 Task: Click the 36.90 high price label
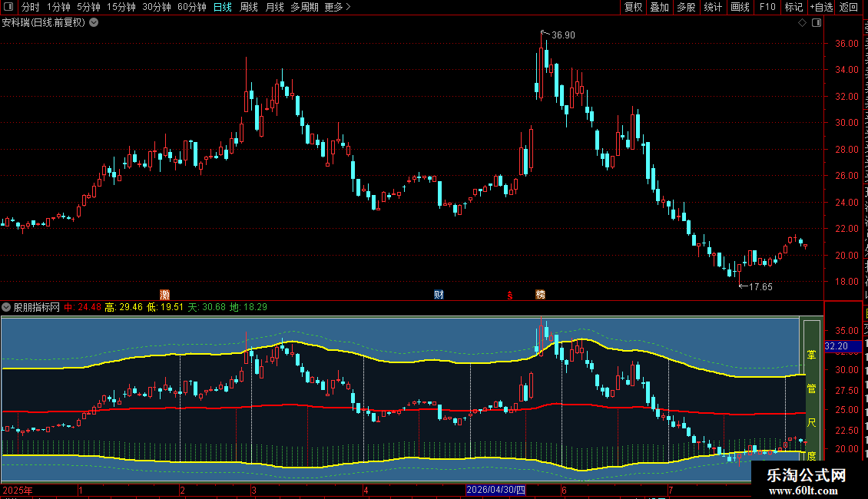click(x=563, y=35)
